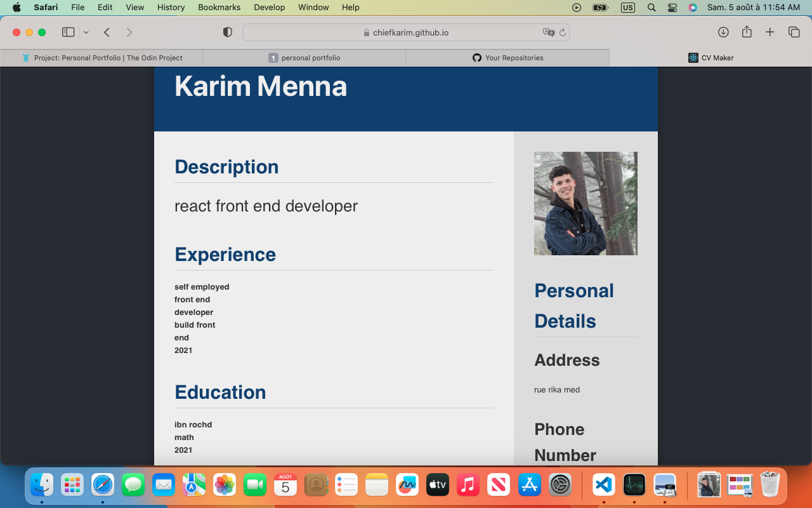
Task: Open the privacy report shield icon
Action: click(x=228, y=32)
